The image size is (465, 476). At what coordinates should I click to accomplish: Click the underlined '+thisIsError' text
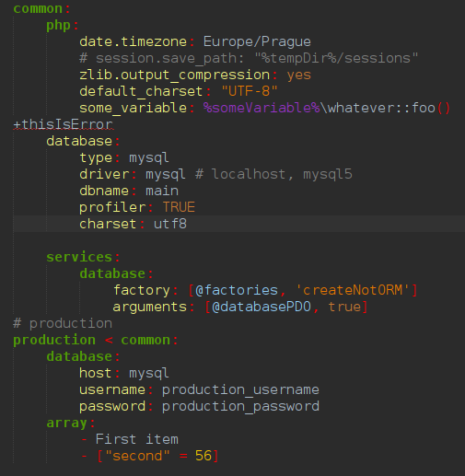(x=64, y=124)
